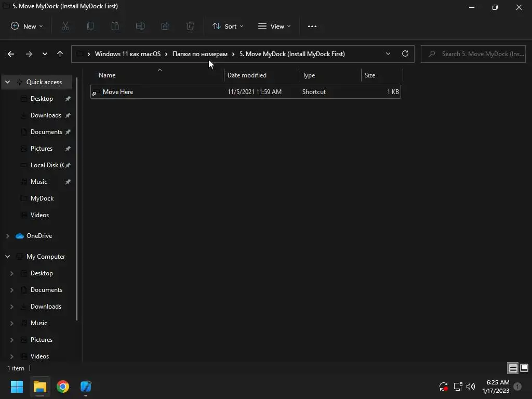Open the notification center badge

pos(518,387)
